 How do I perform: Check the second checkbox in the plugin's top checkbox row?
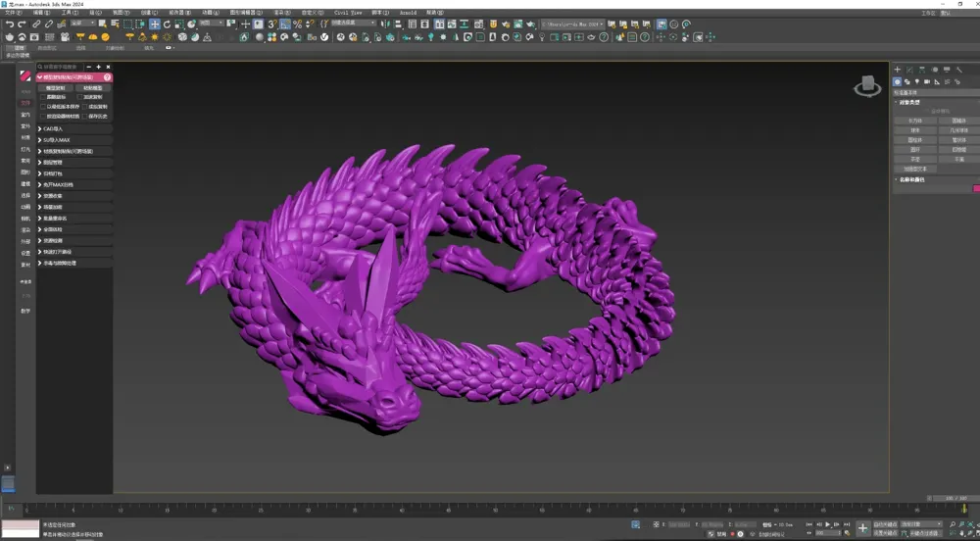(80, 97)
